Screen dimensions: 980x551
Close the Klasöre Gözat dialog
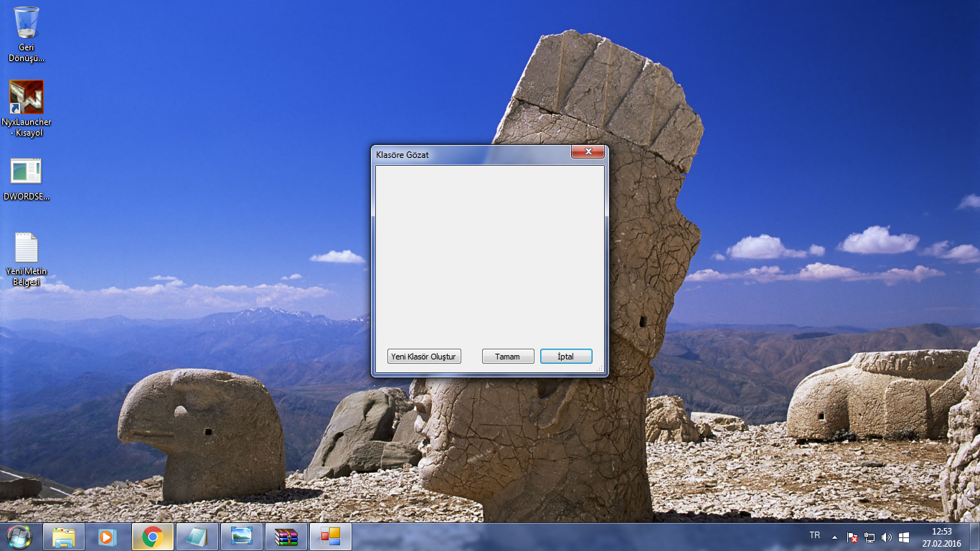(588, 151)
